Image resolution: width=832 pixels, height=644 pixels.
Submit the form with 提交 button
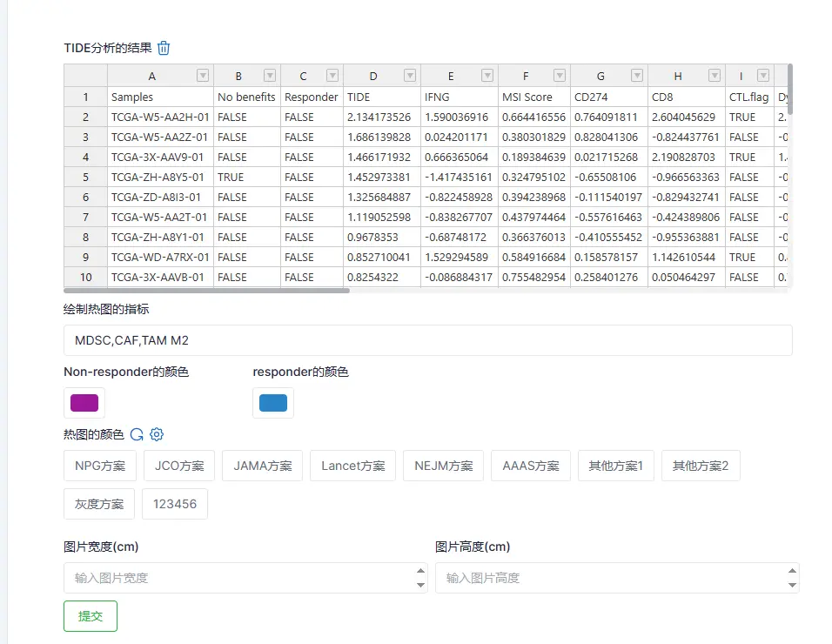tap(90, 616)
